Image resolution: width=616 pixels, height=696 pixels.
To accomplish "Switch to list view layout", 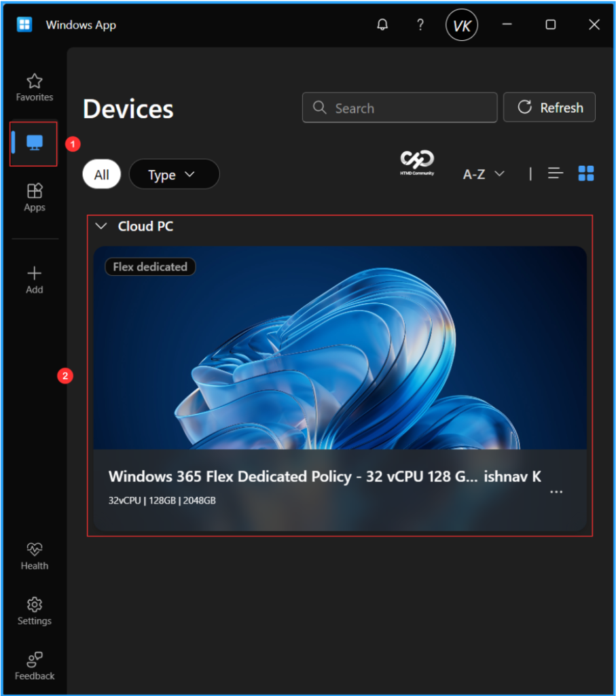I will (x=556, y=173).
